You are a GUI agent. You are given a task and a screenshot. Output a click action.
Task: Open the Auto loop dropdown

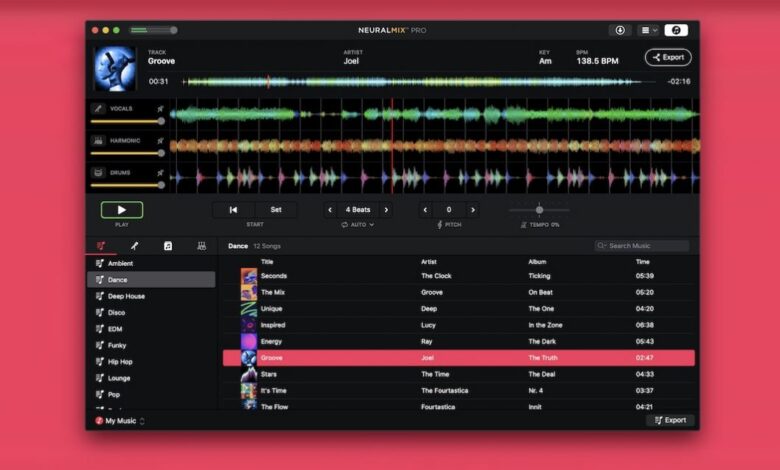(358, 225)
